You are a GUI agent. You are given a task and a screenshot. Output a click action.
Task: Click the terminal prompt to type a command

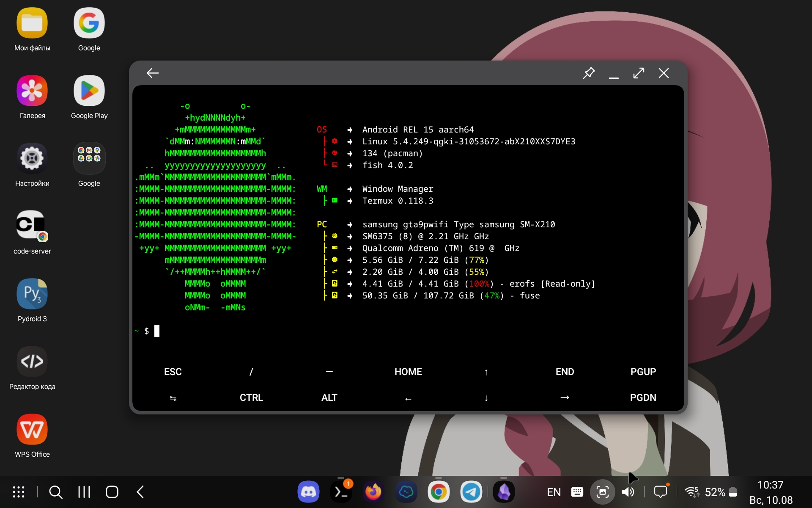pyautogui.click(x=157, y=331)
